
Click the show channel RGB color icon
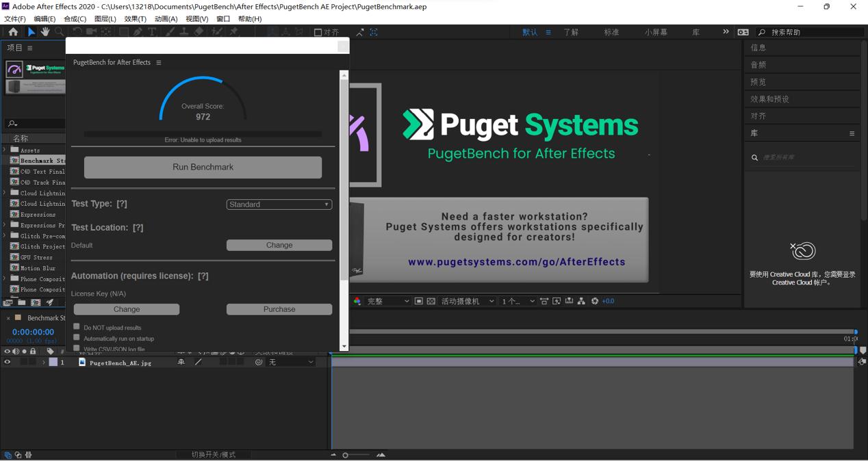pyautogui.click(x=357, y=301)
